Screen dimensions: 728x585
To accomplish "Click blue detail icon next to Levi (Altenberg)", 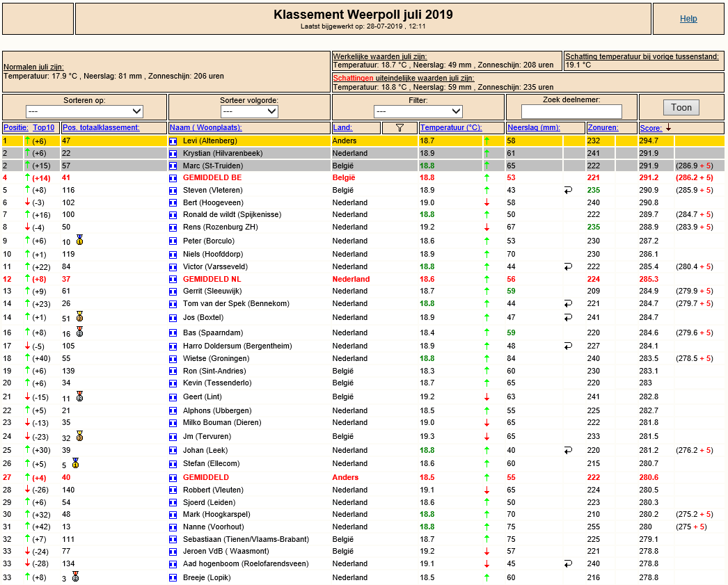I will click(x=173, y=141).
